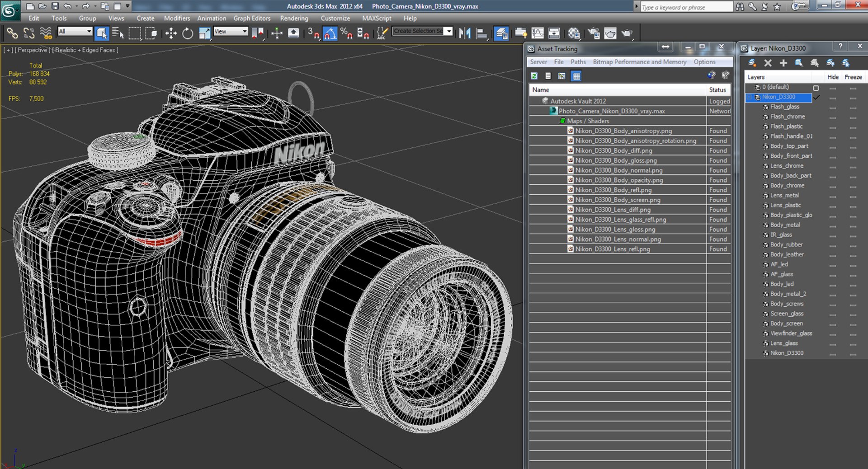868x469 pixels.
Task: Open the Perspective viewport label menu
Action: coord(32,50)
